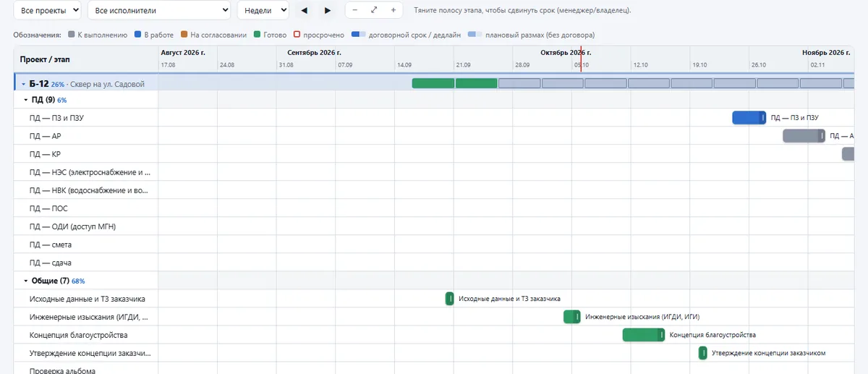Fit timeline with diagonal arrows button
Image resolution: width=868 pixels, height=374 pixels.
pyautogui.click(x=374, y=10)
